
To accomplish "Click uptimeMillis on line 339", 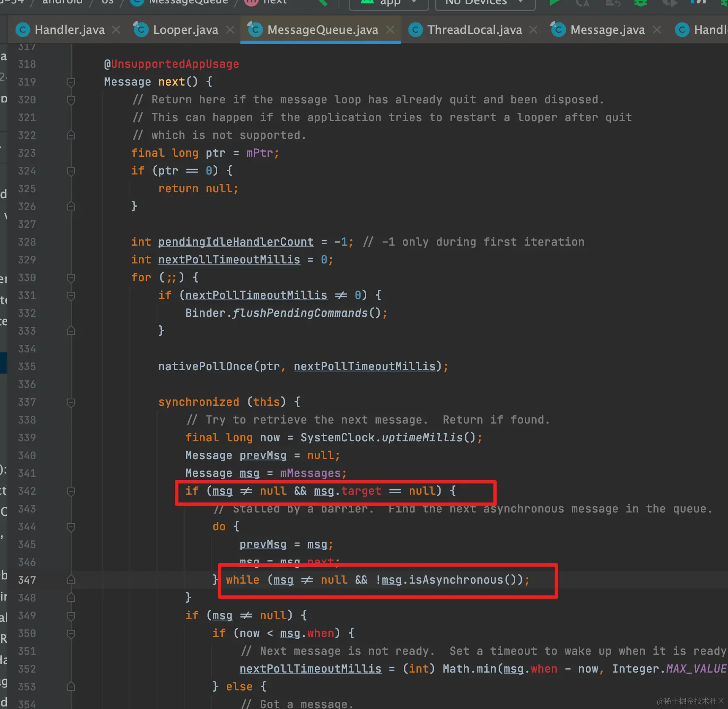I will (x=422, y=438).
